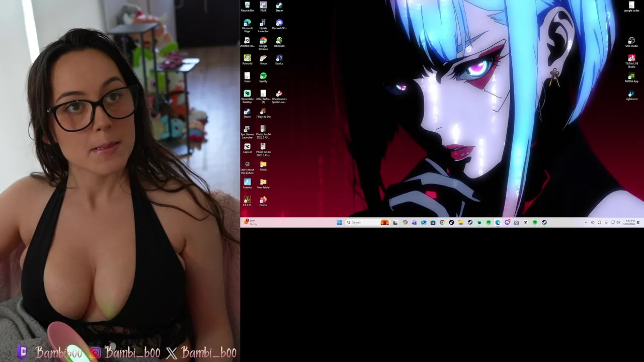Open Google Chrome desktop shortcut
644x362 pixels.
(263, 44)
